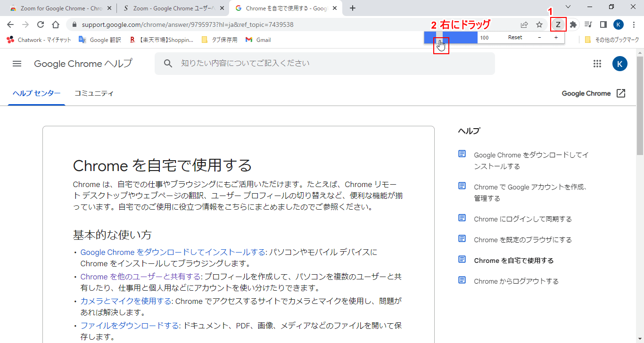This screenshot has height=343, width=644.
Task: Close the Zoom for Google Chrome tab
Action: 109,8
